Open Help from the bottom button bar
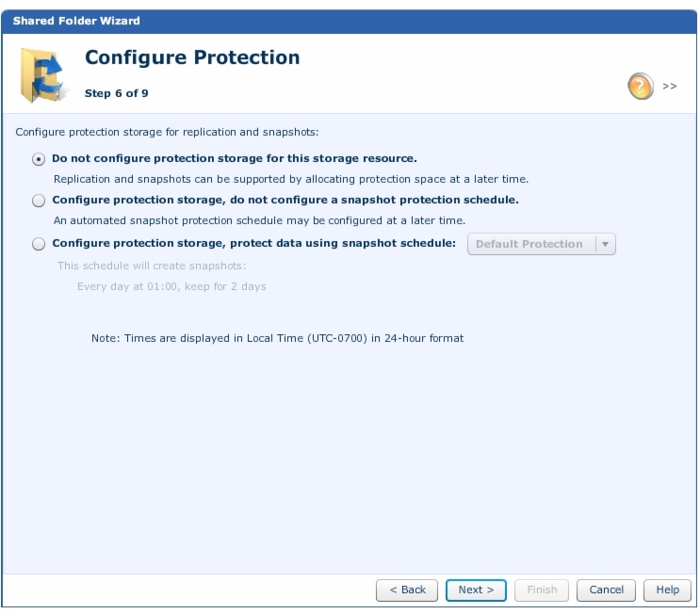This screenshot has height=614, width=700. 667,590
